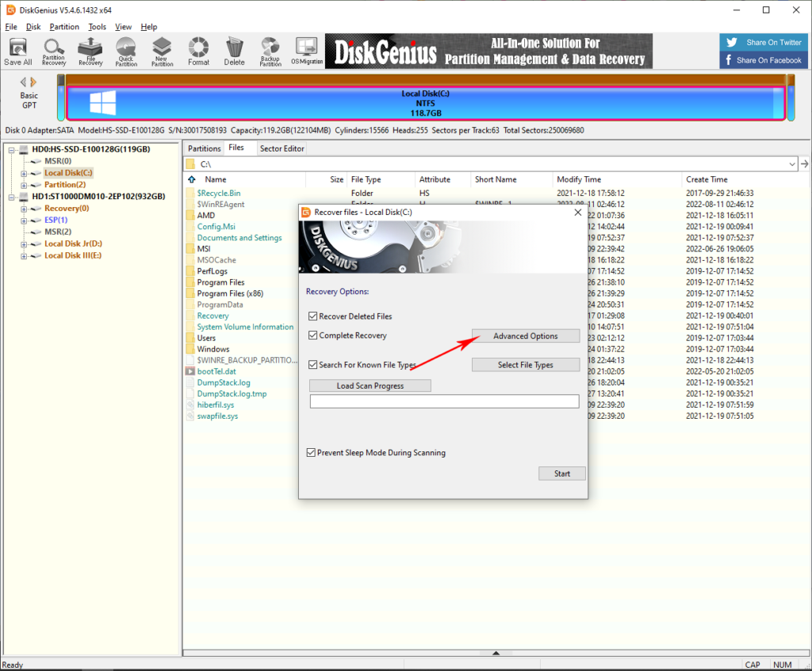Viewport: 812px width, 671px height.
Task: Select the File Recovery icon
Action: tap(90, 50)
